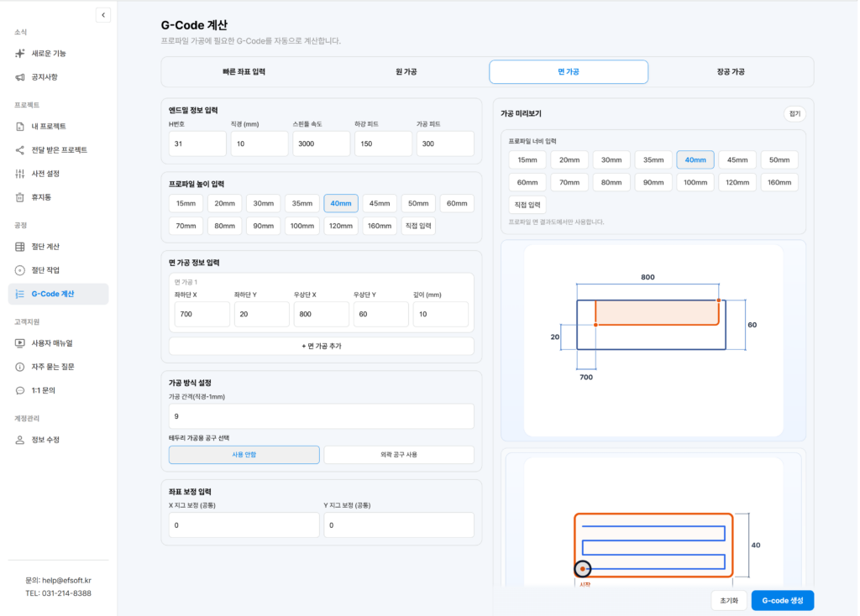Select profile height 100mm
This screenshot has width=860, height=616.
[302, 226]
